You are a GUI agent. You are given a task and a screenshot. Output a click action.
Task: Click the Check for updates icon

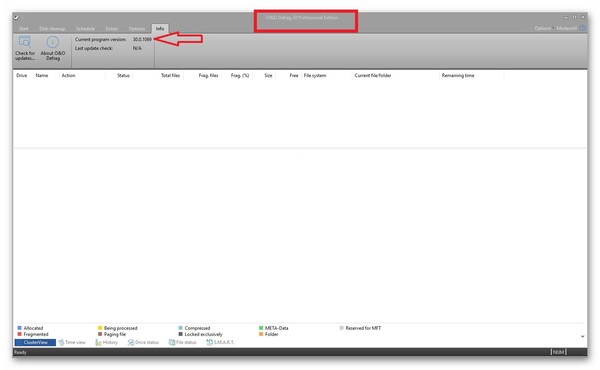click(x=25, y=42)
